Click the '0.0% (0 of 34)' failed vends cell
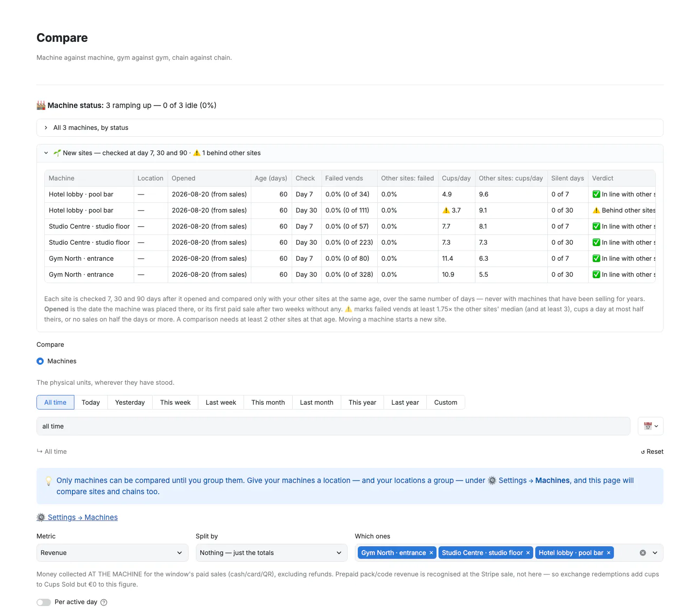 point(349,195)
